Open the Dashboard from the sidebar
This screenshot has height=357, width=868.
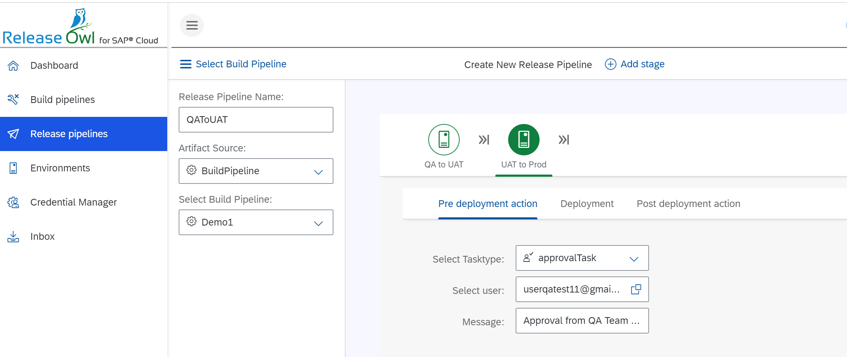click(x=13, y=65)
